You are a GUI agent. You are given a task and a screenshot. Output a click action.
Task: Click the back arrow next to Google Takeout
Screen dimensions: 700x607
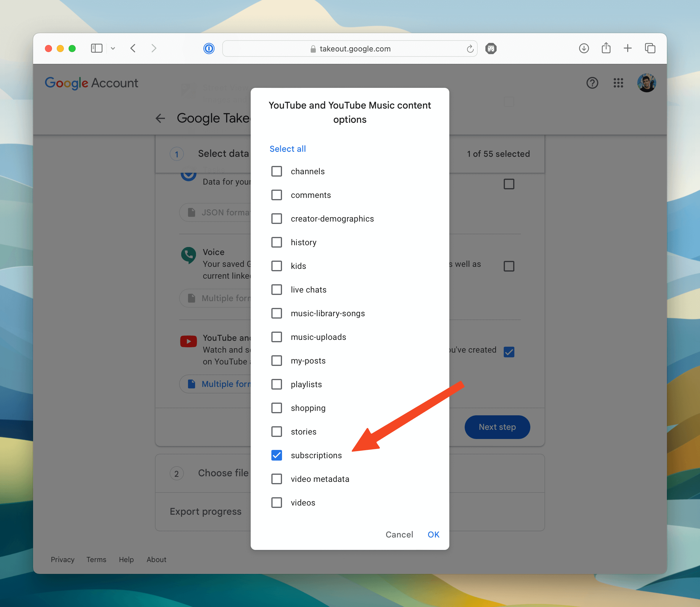[160, 118]
